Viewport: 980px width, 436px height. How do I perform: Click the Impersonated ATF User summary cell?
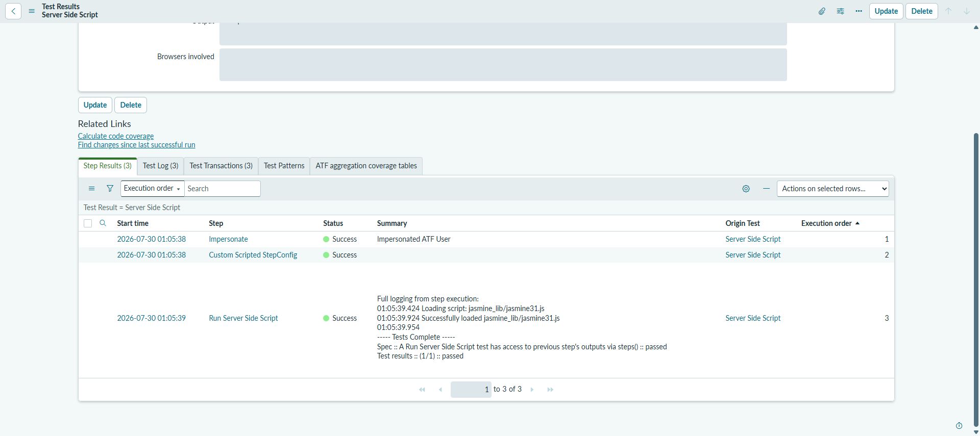[x=413, y=239]
